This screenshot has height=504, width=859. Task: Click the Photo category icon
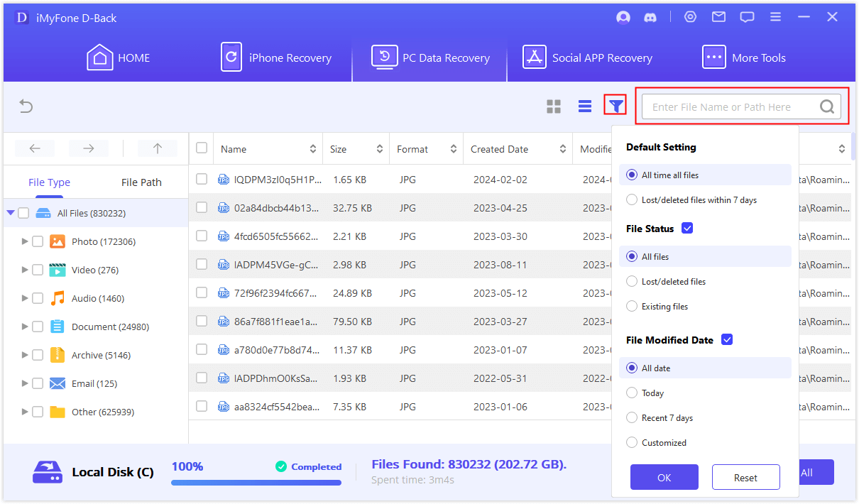pyautogui.click(x=58, y=241)
